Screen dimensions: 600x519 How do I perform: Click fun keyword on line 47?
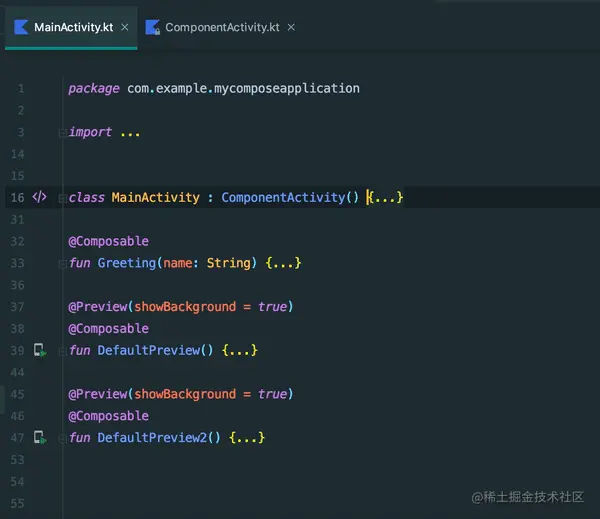(79, 437)
